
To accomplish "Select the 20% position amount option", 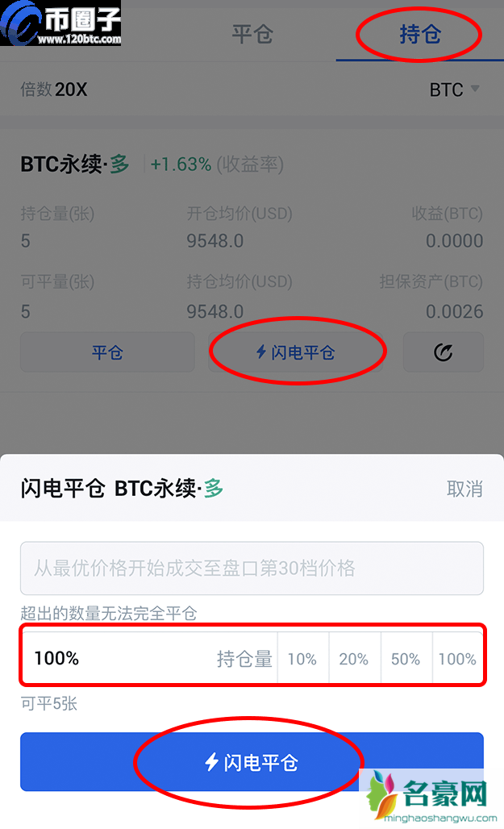I will coord(354,659).
